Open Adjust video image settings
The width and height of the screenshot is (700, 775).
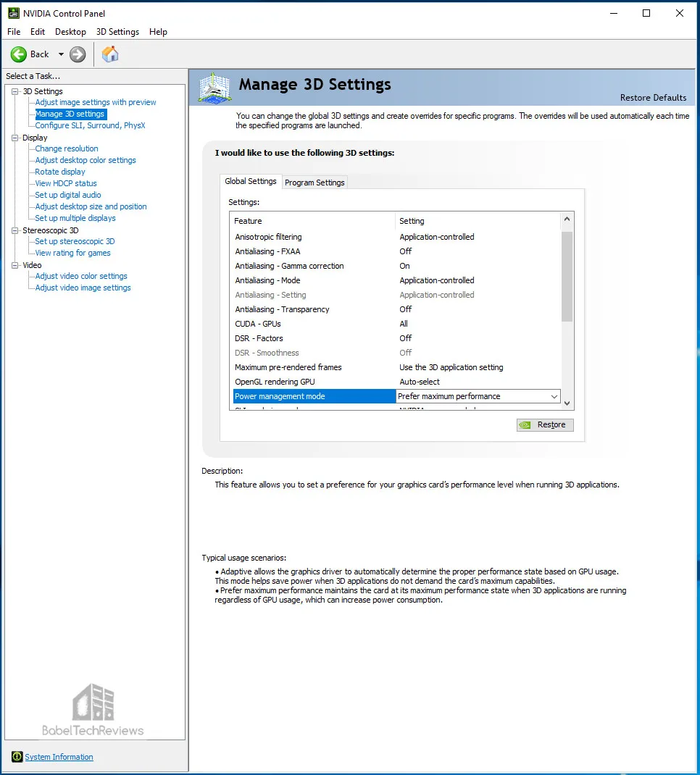click(x=83, y=288)
